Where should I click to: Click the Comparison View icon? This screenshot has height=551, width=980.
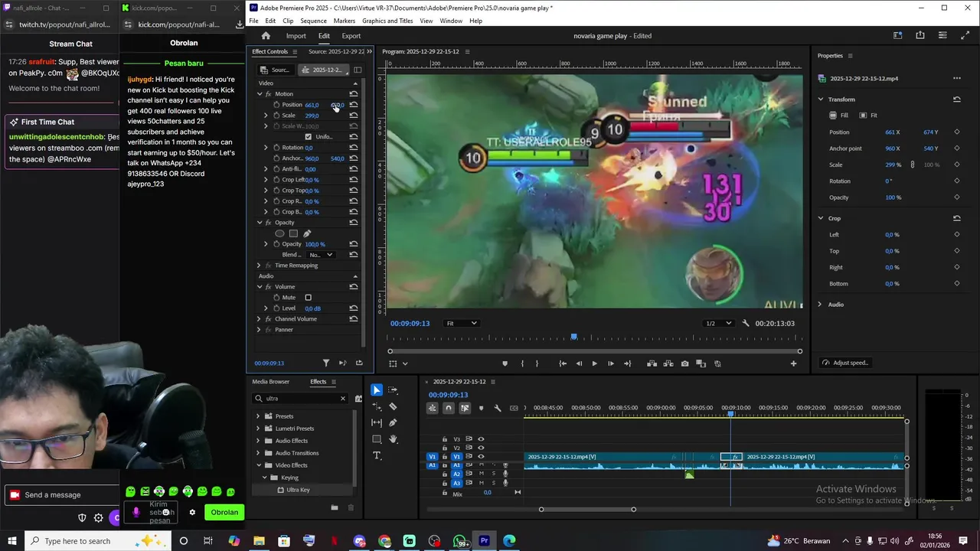pos(701,364)
